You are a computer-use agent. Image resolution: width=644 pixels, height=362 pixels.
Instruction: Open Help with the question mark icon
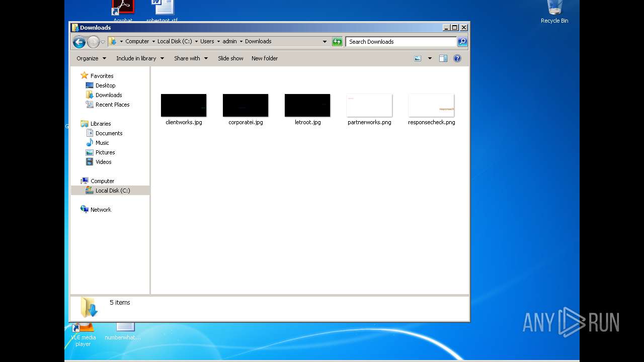tap(457, 58)
